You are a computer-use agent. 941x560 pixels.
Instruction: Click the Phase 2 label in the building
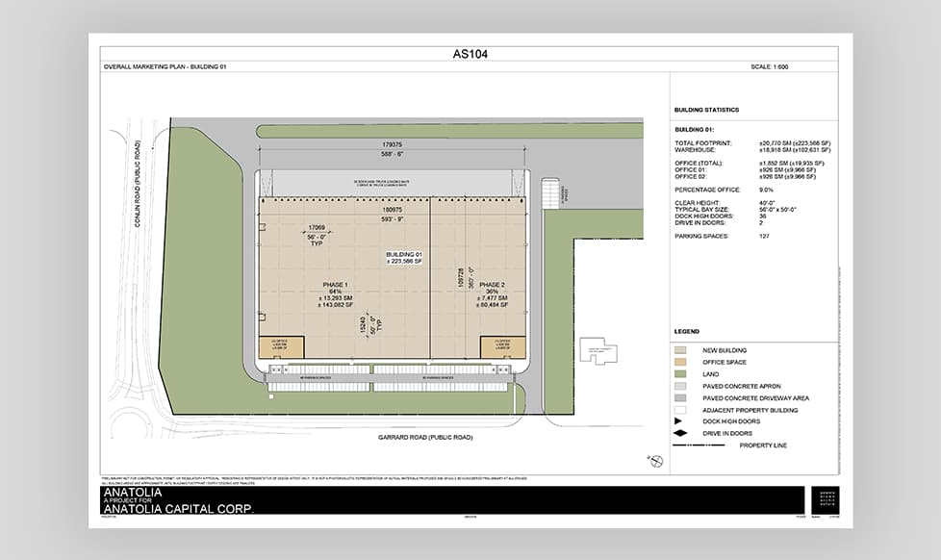point(492,286)
